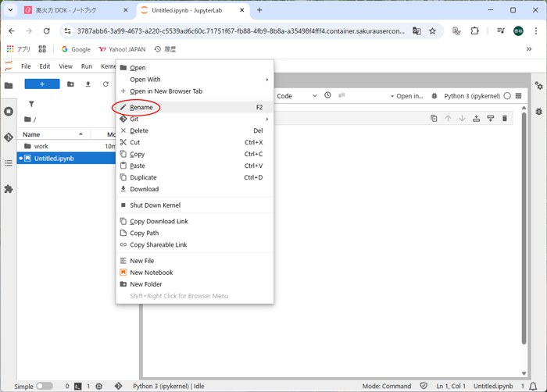Viewport: 547px width, 392px height.
Task: Click Ln 1, Col 1 in status bar
Action: click(x=451, y=386)
